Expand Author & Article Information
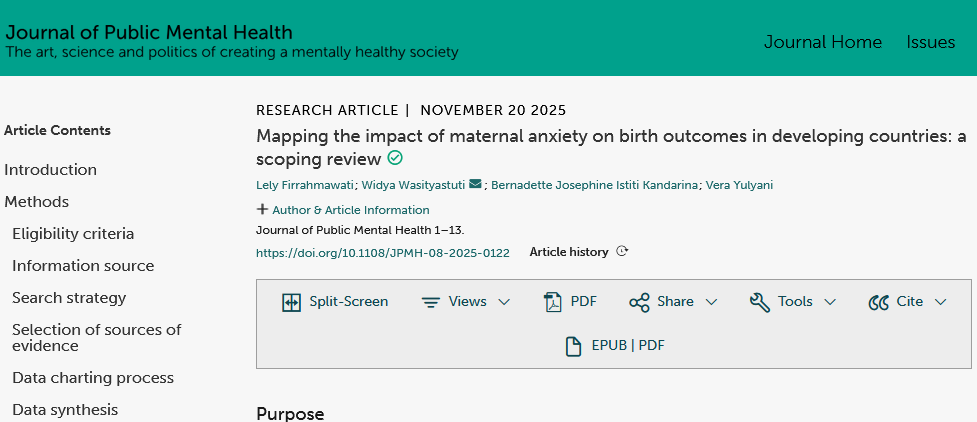 pyautogui.click(x=343, y=210)
